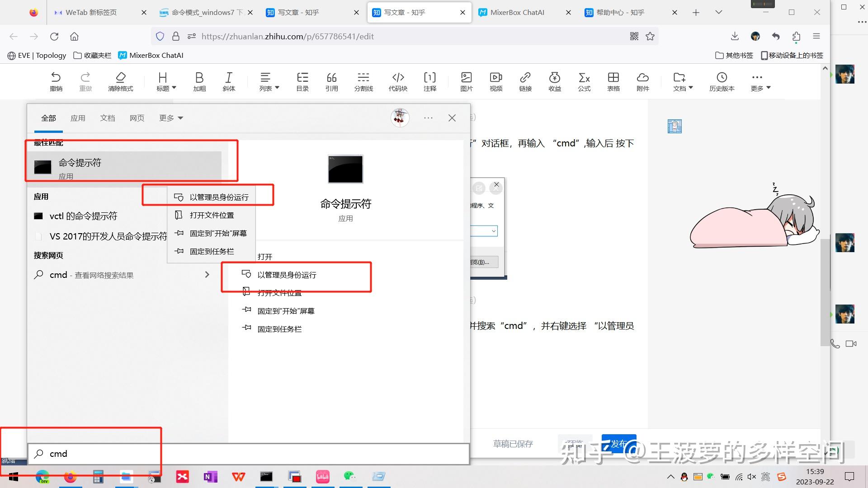Image resolution: width=868 pixels, height=488 pixels.
Task: Insert a video
Action: click(x=495, y=81)
